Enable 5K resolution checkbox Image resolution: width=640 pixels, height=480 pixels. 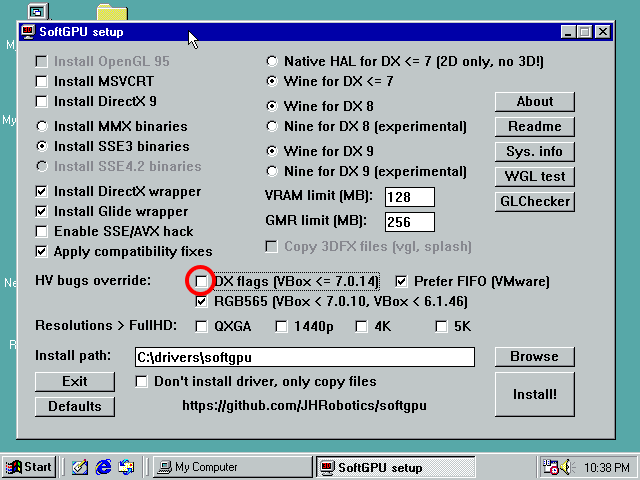pyautogui.click(x=441, y=327)
